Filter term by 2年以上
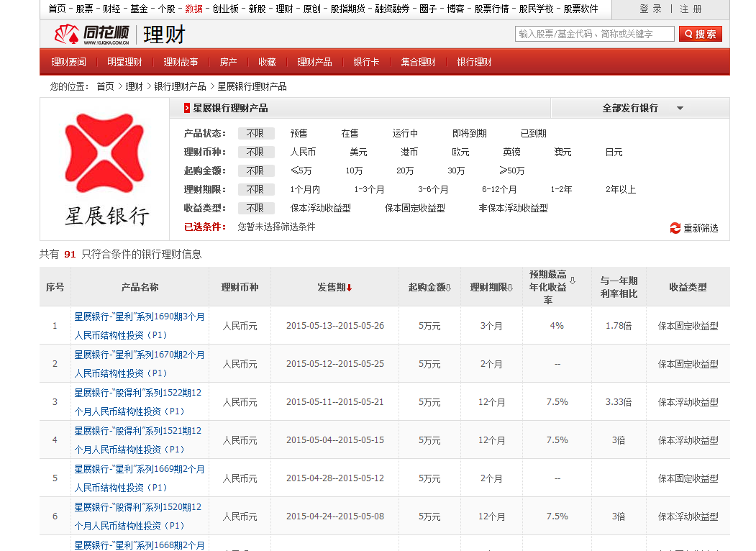 pos(621,190)
